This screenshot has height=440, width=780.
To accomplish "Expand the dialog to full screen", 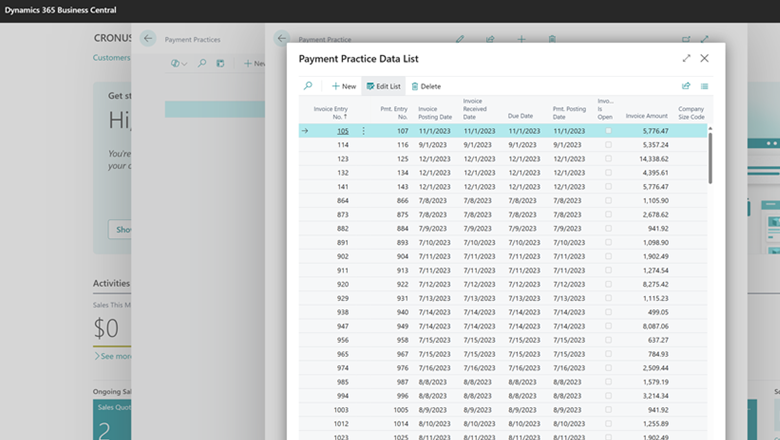I will pos(686,59).
